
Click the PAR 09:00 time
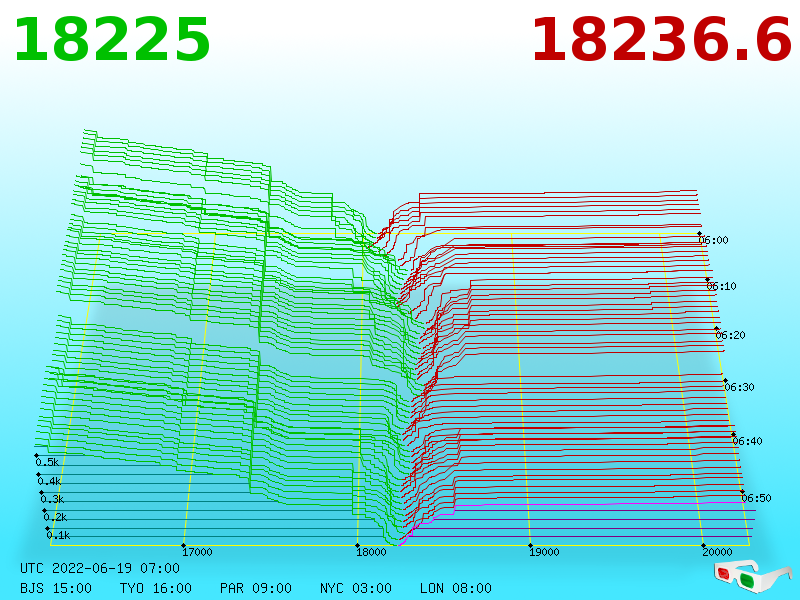point(256,588)
